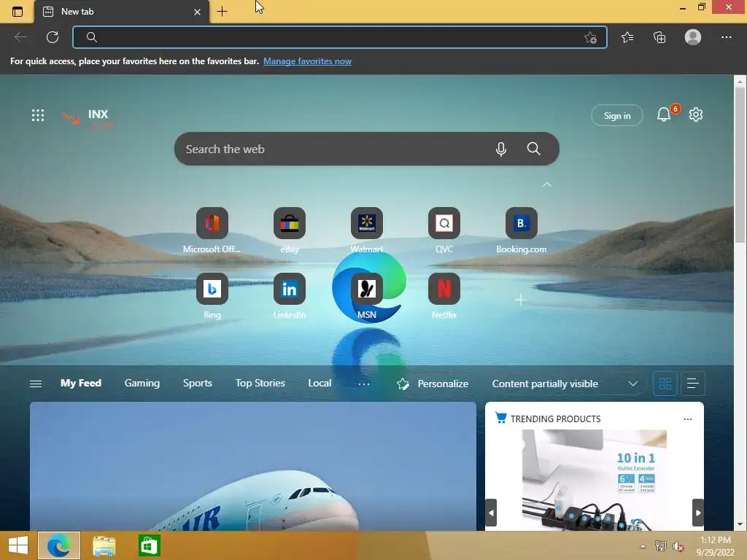This screenshot has height=560, width=747.
Task: Open the browser profile avatar
Action: pos(693,37)
